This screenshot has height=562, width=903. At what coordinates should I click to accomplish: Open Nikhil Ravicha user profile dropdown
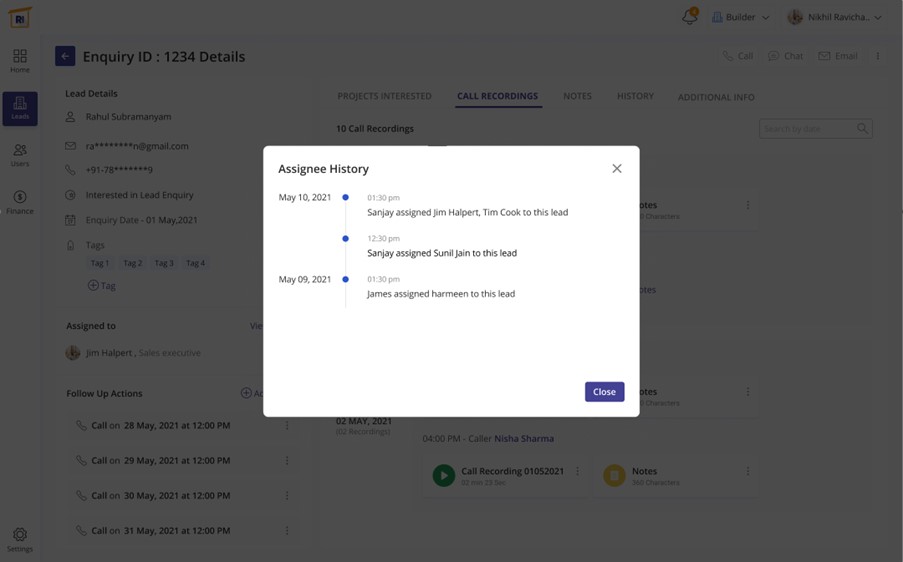tap(835, 17)
